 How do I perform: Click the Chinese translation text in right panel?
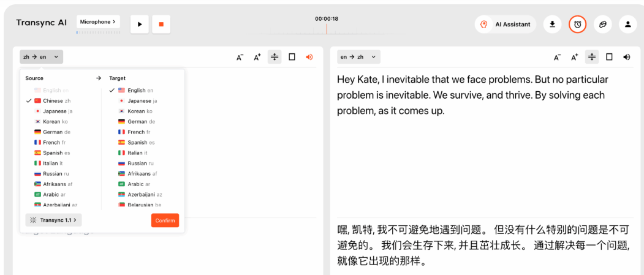pyautogui.click(x=483, y=245)
